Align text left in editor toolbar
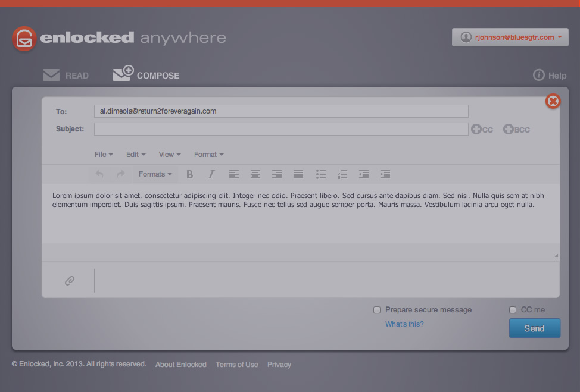The image size is (580, 392). coord(234,174)
